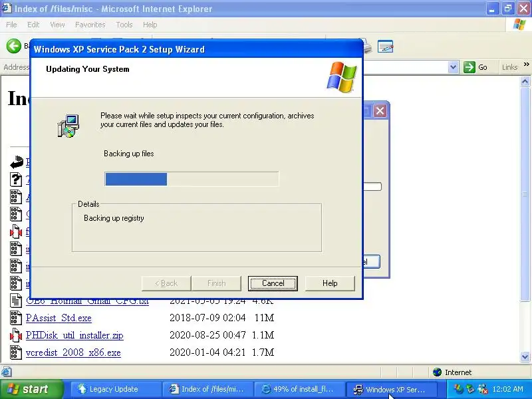Image resolution: width=532 pixels, height=399 pixels.
Task: Open the Tools menu
Action: tap(124, 25)
